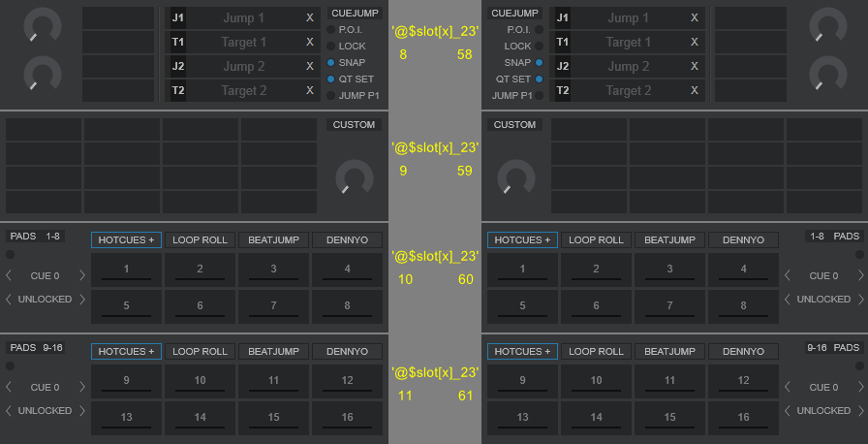The height and width of the screenshot is (444, 868).
Task: Click the X beside Jump 1 on left deck
Action: 309,18
